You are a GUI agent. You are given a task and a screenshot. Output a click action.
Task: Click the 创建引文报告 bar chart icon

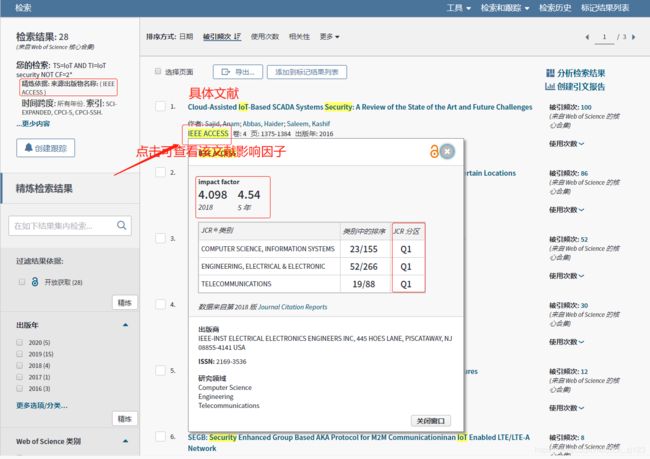pos(550,86)
